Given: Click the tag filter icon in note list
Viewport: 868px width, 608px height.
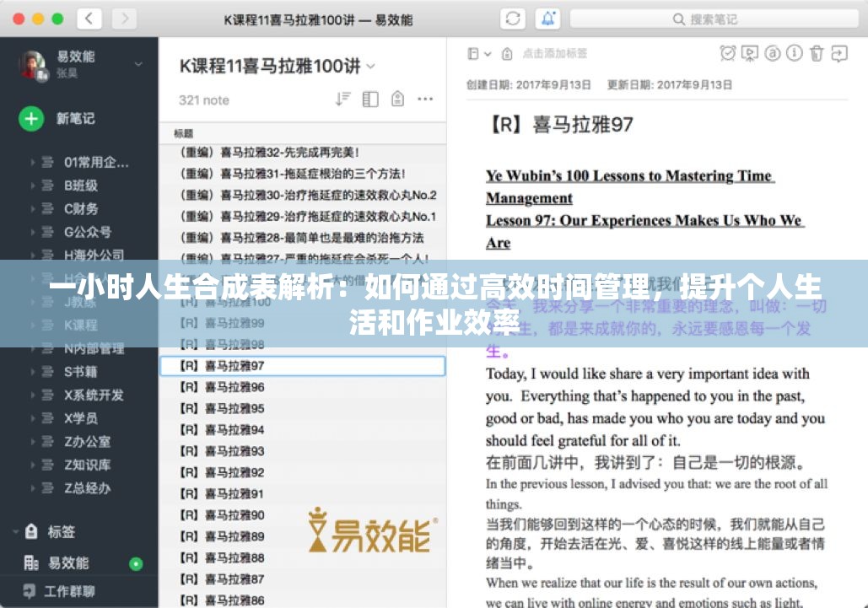Looking at the screenshot, I should tap(397, 99).
